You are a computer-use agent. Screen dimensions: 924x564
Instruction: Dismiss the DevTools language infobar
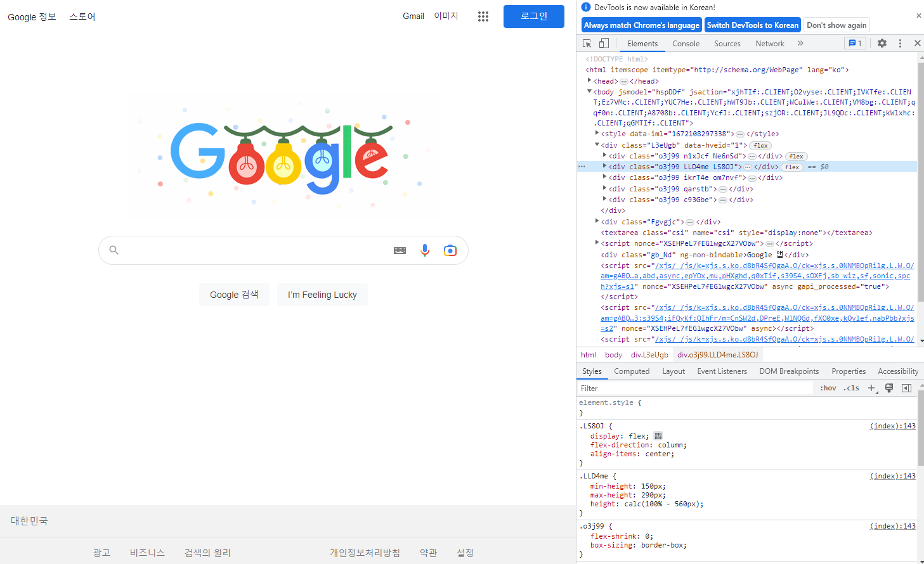tap(918, 15)
